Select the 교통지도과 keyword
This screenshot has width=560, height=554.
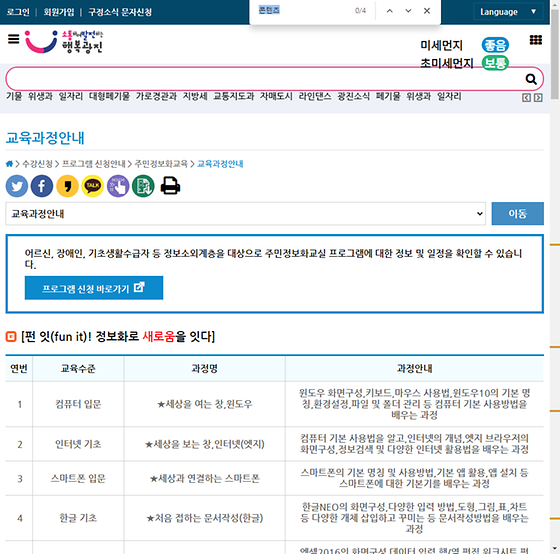click(234, 96)
